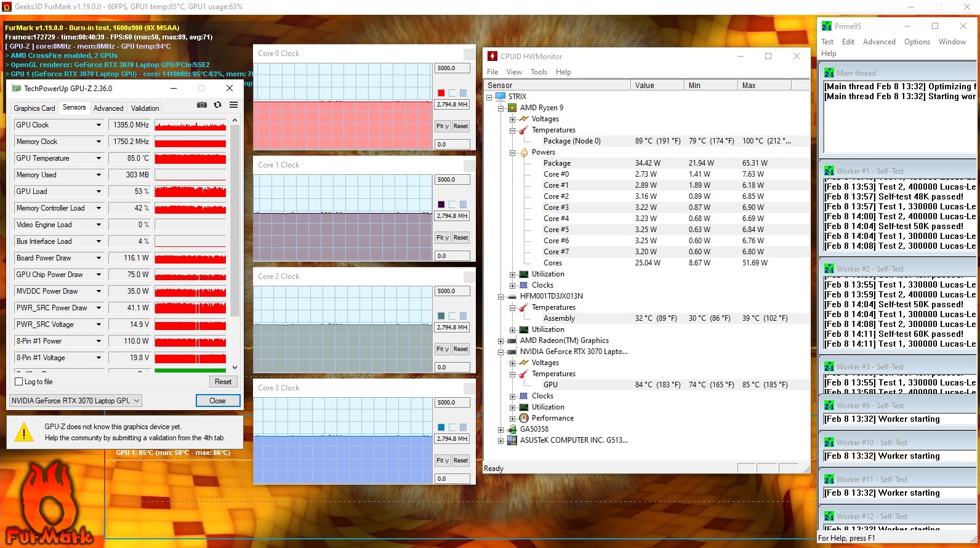
Task: Click the Ryzen 9 Voltages icon
Action: click(524, 119)
